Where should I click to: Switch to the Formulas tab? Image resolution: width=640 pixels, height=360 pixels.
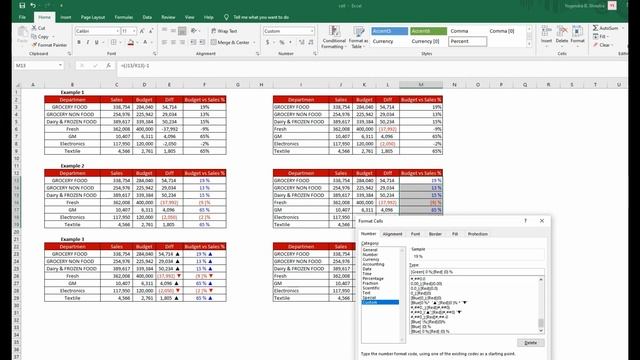(x=124, y=17)
